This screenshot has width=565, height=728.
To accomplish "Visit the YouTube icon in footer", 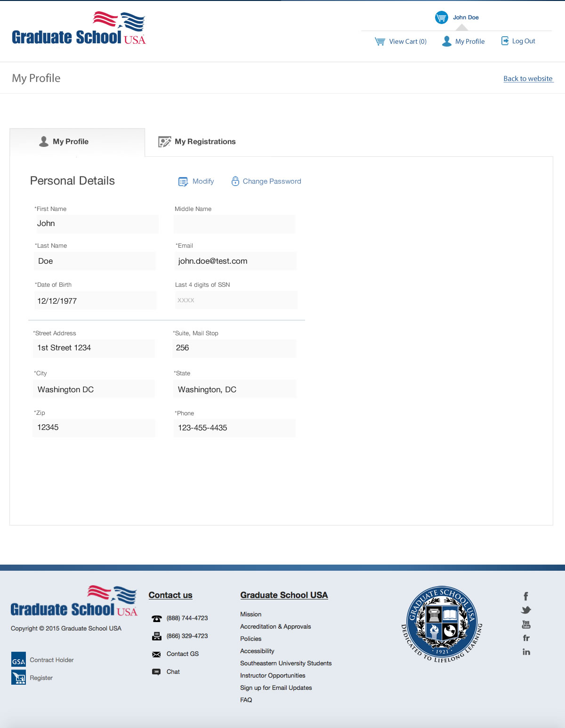I will click(526, 624).
